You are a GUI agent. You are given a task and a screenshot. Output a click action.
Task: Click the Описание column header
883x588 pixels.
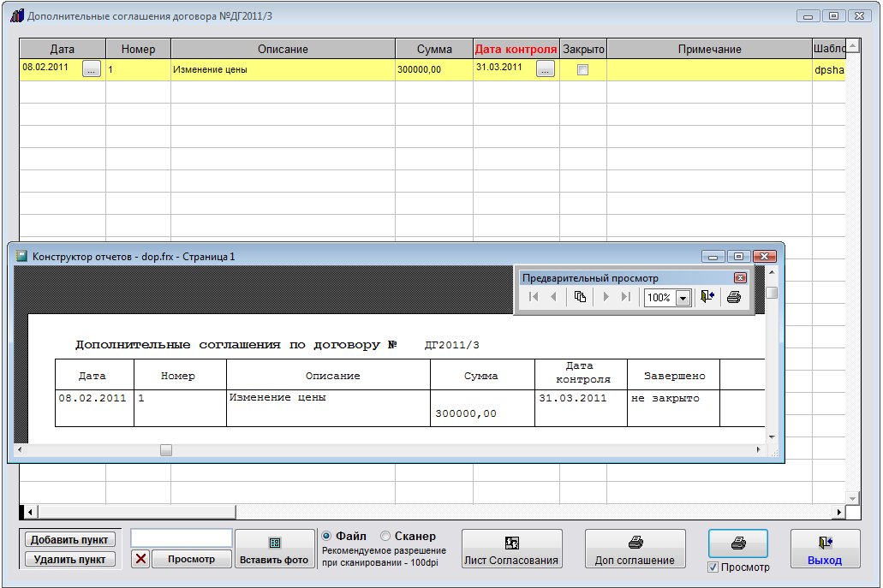[x=283, y=49]
